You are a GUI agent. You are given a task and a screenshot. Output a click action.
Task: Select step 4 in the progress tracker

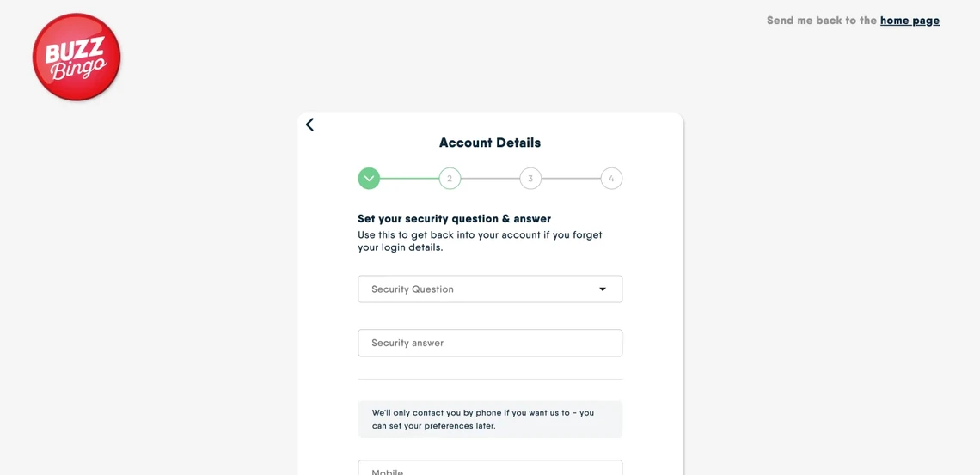point(611,179)
